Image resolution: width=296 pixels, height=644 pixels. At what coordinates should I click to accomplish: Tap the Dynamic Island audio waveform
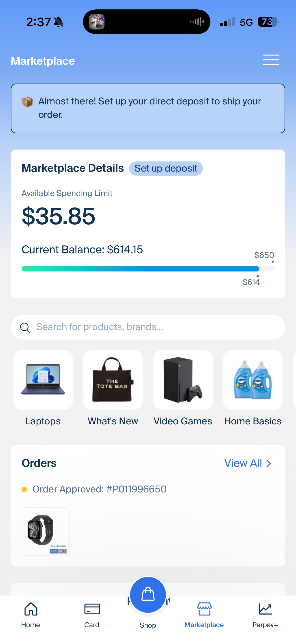coord(197,22)
